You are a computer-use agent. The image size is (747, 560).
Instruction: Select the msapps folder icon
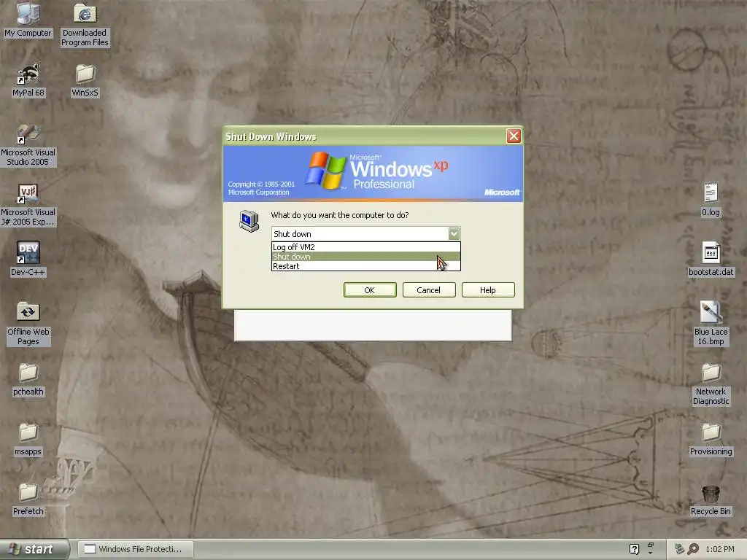point(28,439)
